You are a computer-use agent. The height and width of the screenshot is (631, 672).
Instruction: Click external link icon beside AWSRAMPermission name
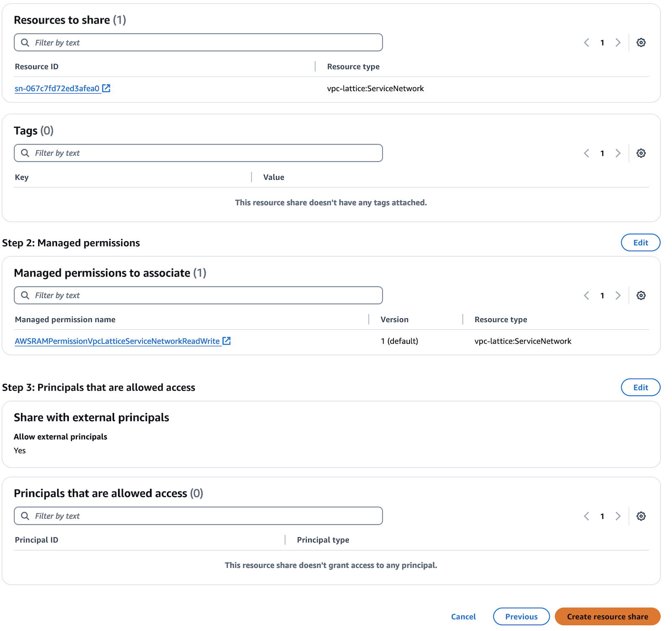pyautogui.click(x=226, y=341)
